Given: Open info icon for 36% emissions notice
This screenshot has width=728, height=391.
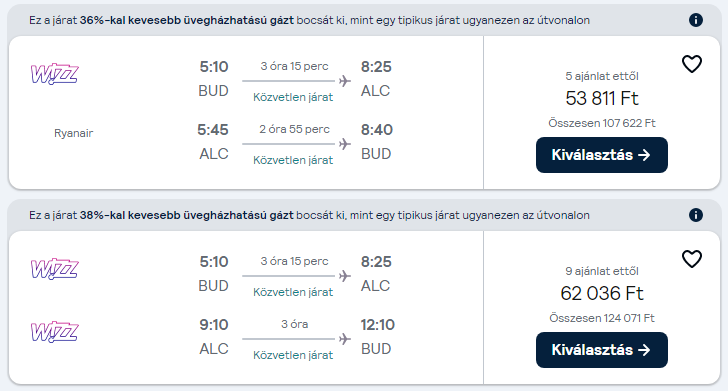Looking at the screenshot, I should pos(696,20).
